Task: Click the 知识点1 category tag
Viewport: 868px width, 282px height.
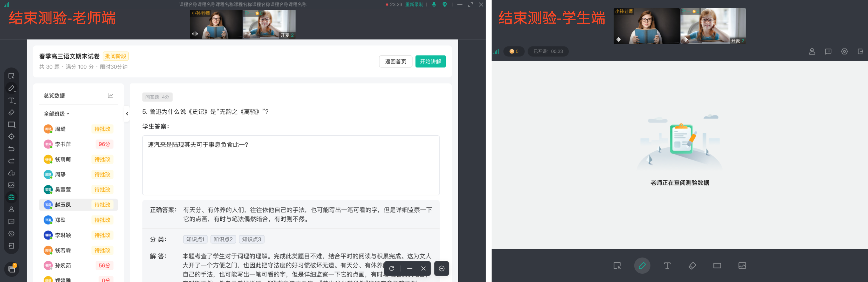Action: (196, 239)
